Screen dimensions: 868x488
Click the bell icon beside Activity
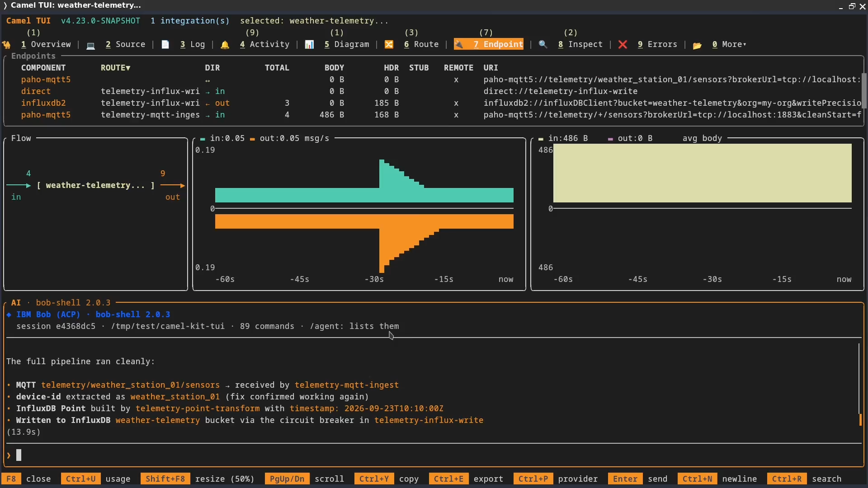[225, 45]
